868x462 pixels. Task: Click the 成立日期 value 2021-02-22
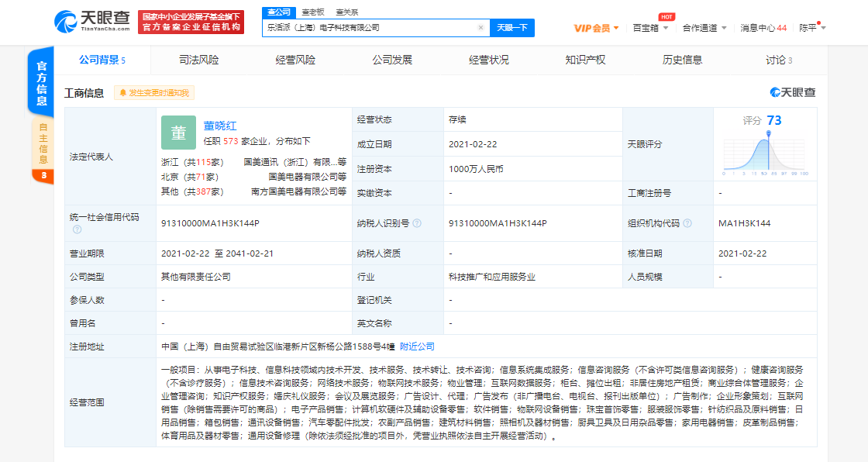click(473, 144)
